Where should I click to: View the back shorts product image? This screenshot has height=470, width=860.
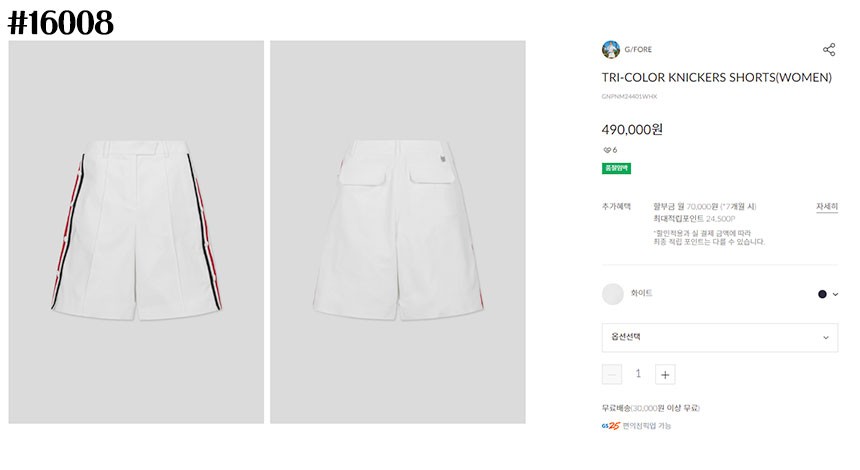click(398, 232)
